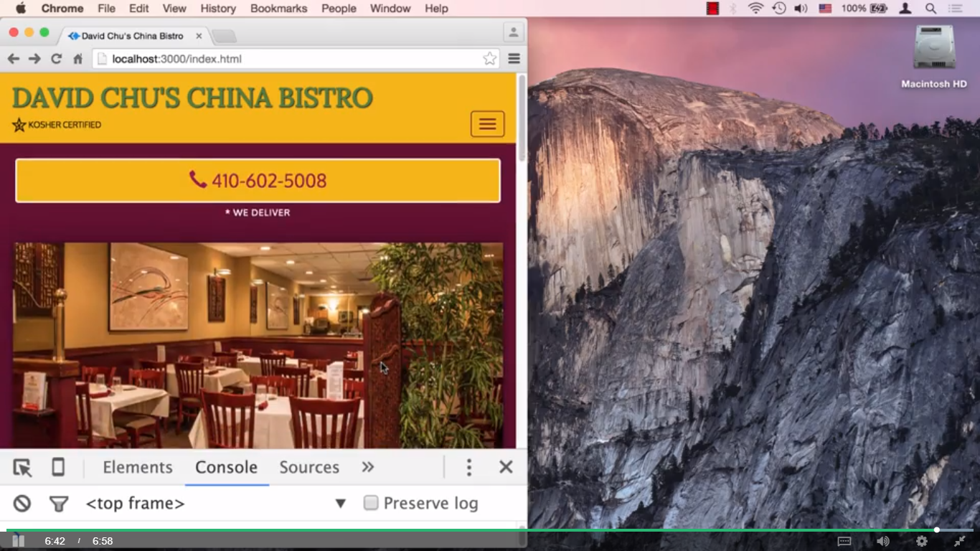
Task: Bookmark page with the star icon
Action: (489, 59)
